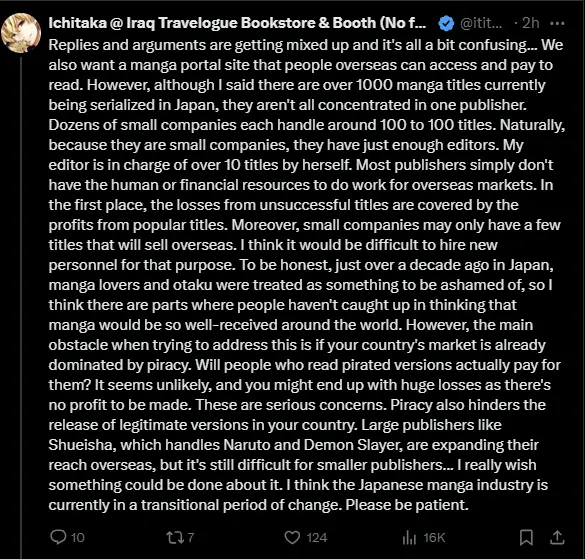
Task: Open view analytics bar chart icon
Action: 409,537
